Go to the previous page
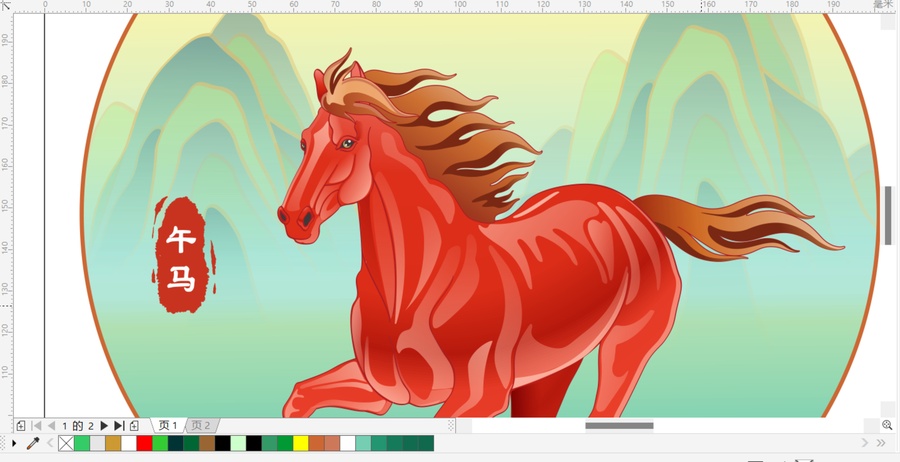 click(51, 426)
